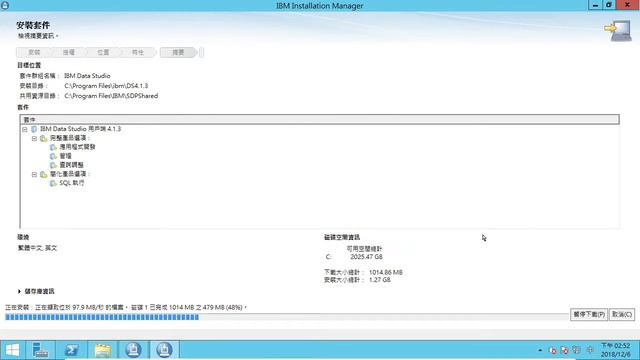Viewport: 640px width, 360px height.
Task: Click the feature icon next to 查詢調整
Action: tap(53, 165)
